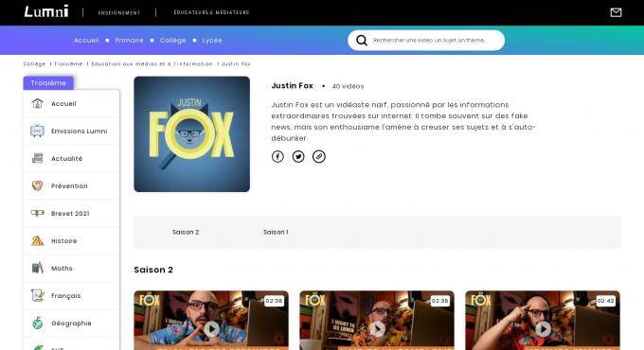The image size is (644, 350).
Task: Copy link icon under description
Action: pos(319,156)
